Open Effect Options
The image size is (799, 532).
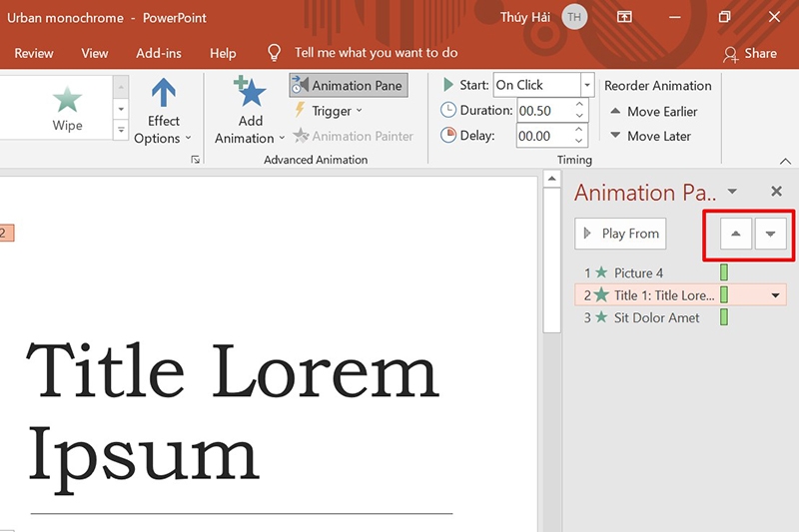coord(163,110)
